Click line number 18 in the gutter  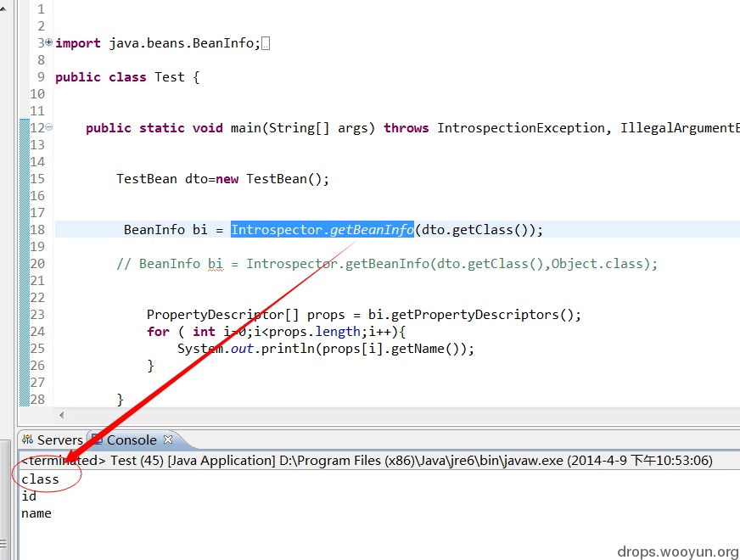(x=37, y=230)
